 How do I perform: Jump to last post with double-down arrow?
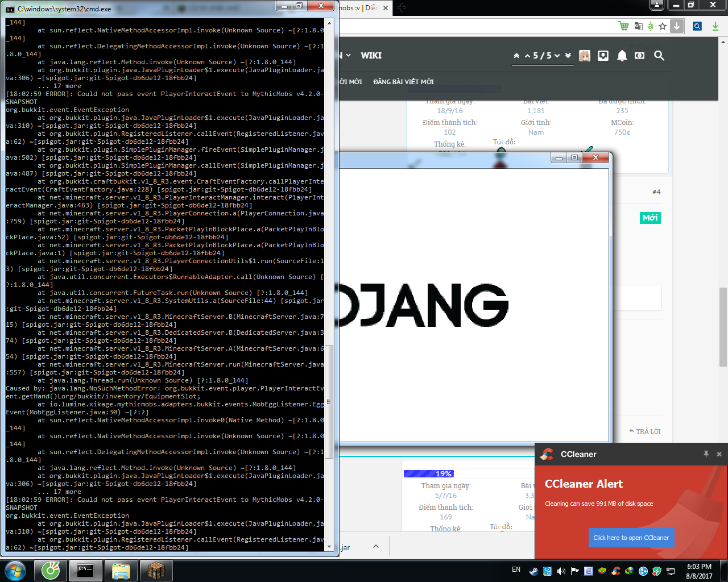point(568,56)
